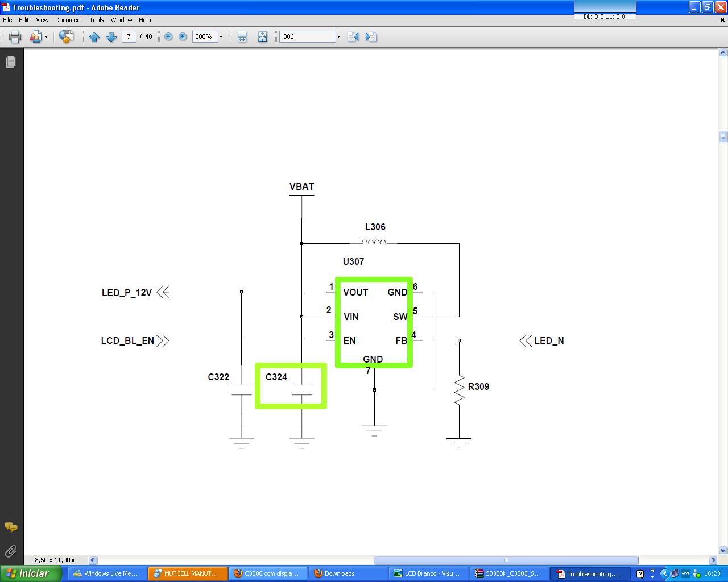Go to previous page with up arrow

(94, 37)
